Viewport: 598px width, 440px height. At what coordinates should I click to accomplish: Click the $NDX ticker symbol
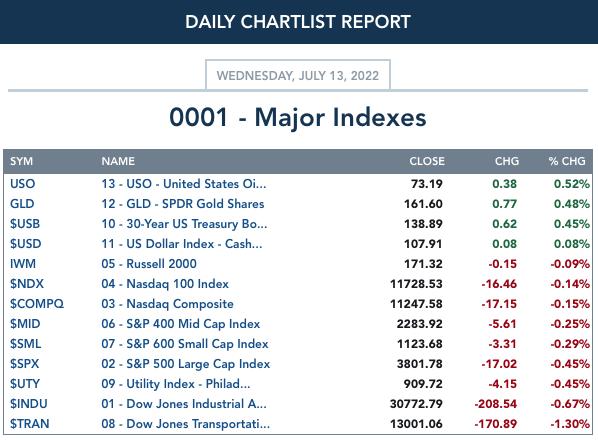27,284
